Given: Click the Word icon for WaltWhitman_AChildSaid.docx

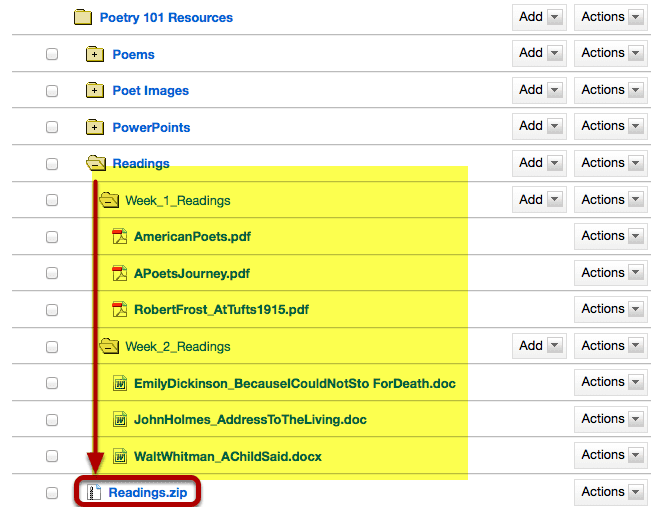Looking at the screenshot, I should point(120,456).
